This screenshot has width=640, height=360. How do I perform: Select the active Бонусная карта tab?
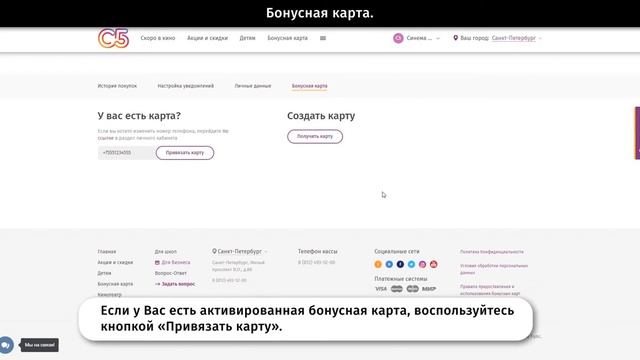(x=309, y=86)
